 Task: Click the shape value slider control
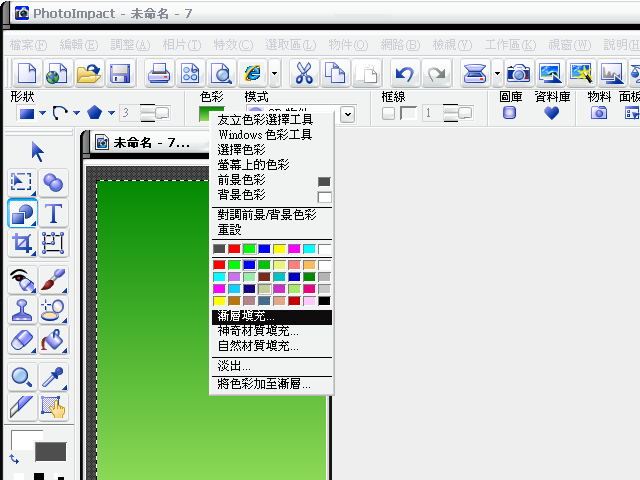[x=155, y=113]
